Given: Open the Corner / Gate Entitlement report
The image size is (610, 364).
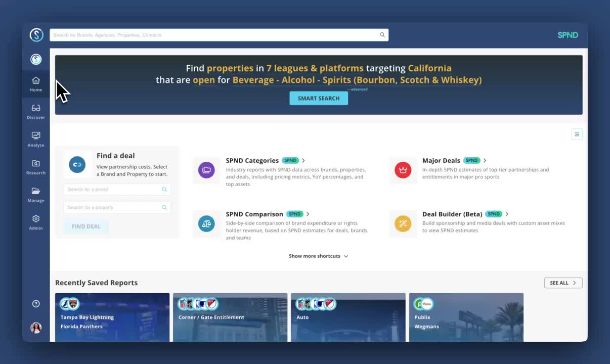Looking at the screenshot, I should (230, 317).
